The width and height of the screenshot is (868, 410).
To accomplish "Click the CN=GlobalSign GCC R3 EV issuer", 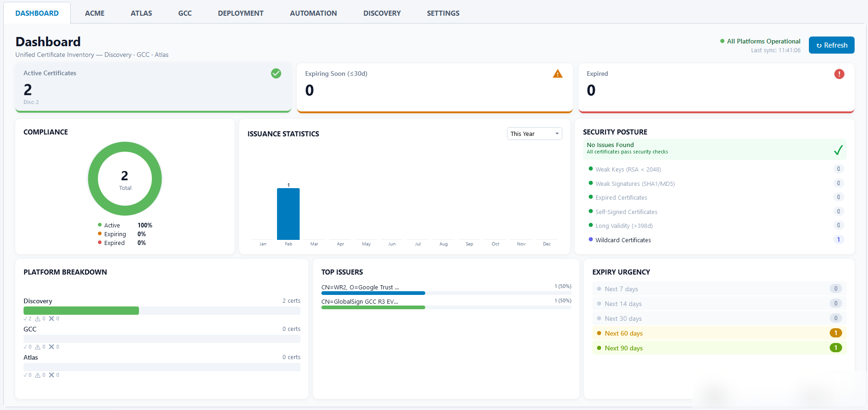I will tap(360, 301).
